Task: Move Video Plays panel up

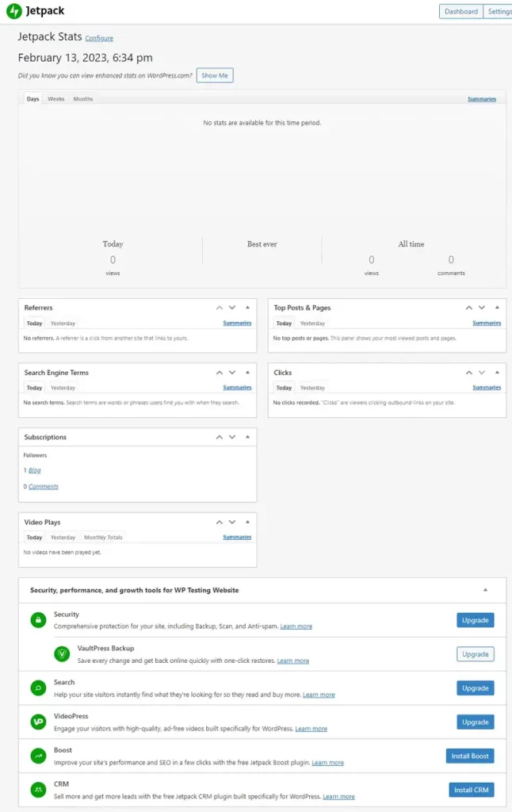Action: [220, 522]
